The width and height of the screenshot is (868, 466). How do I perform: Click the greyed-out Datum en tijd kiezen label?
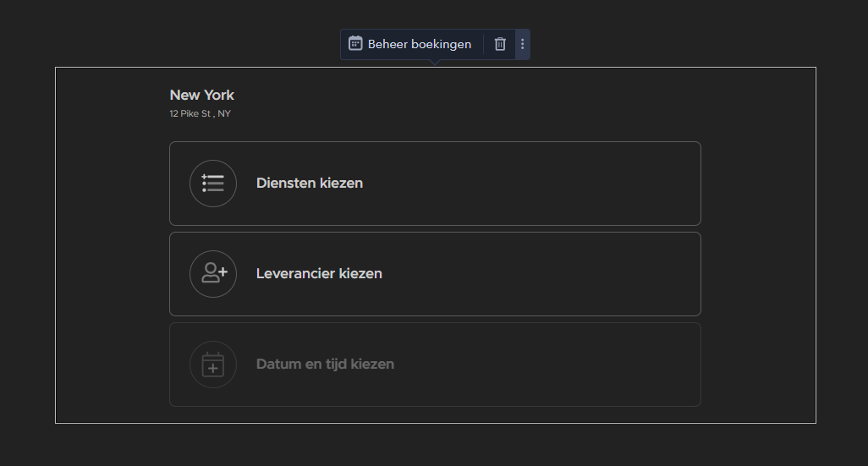coord(325,365)
